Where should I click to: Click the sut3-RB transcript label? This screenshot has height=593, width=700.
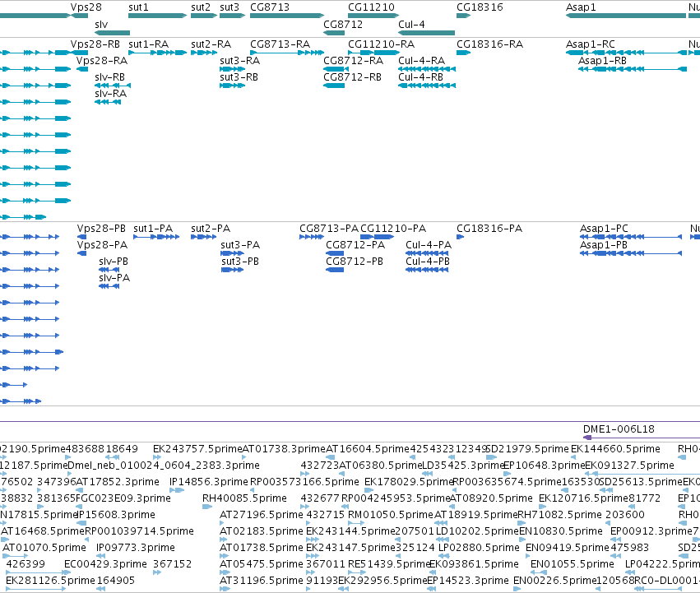tap(239, 77)
